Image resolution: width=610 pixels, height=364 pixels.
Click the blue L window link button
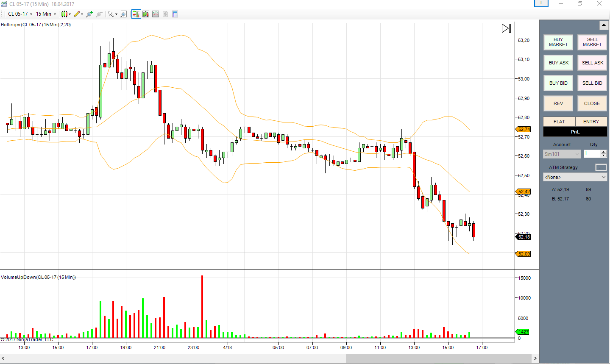(541, 3)
